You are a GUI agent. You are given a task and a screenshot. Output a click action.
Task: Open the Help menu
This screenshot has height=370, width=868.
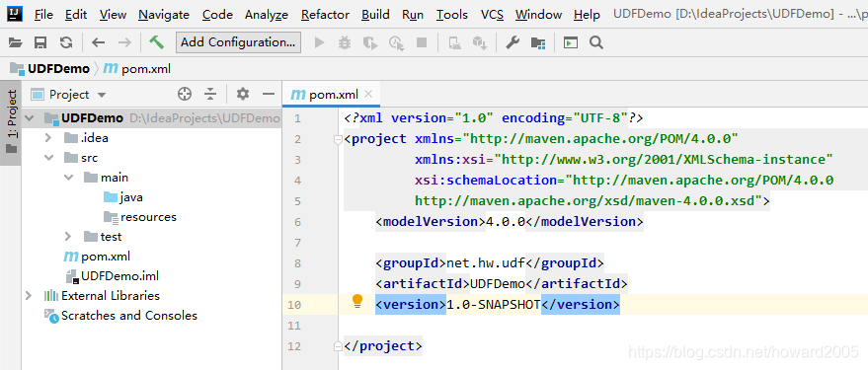[x=587, y=15]
